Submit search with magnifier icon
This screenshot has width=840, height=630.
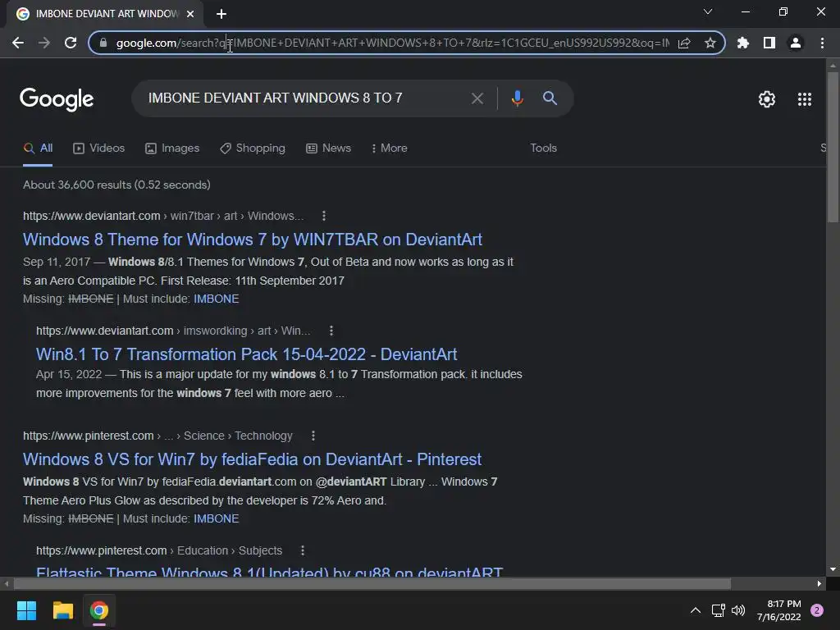[x=550, y=98]
